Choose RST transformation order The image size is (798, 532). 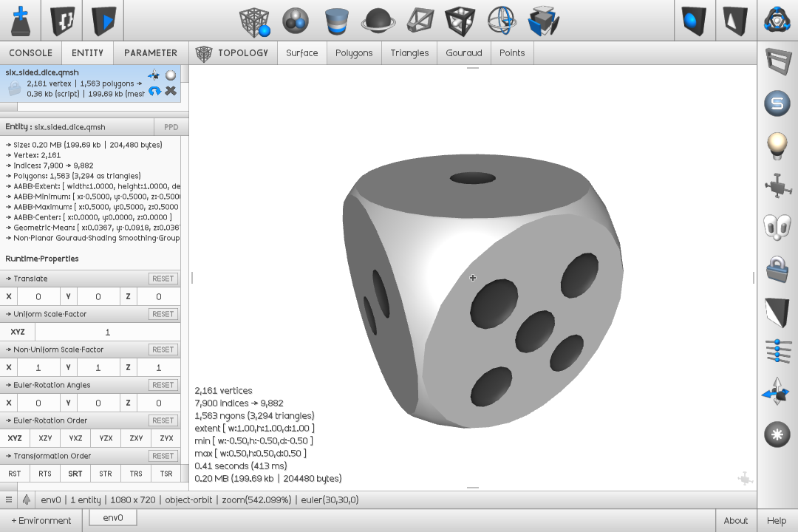pyautogui.click(x=15, y=474)
